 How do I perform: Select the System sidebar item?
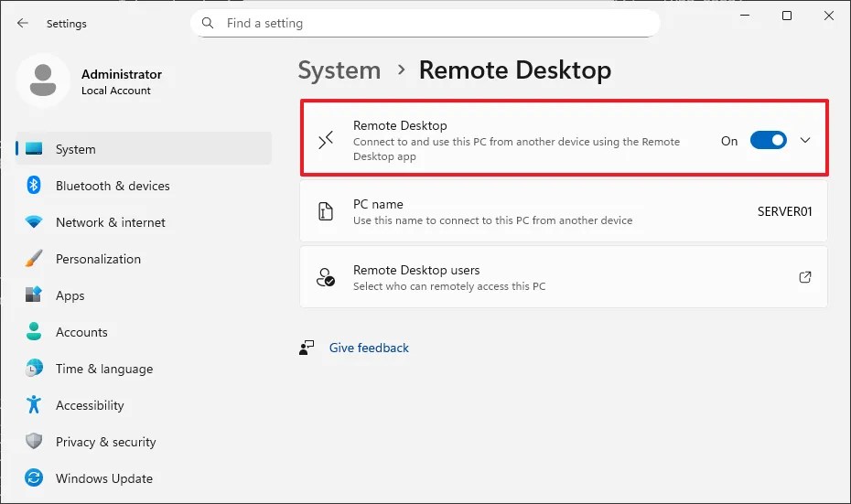coord(144,149)
